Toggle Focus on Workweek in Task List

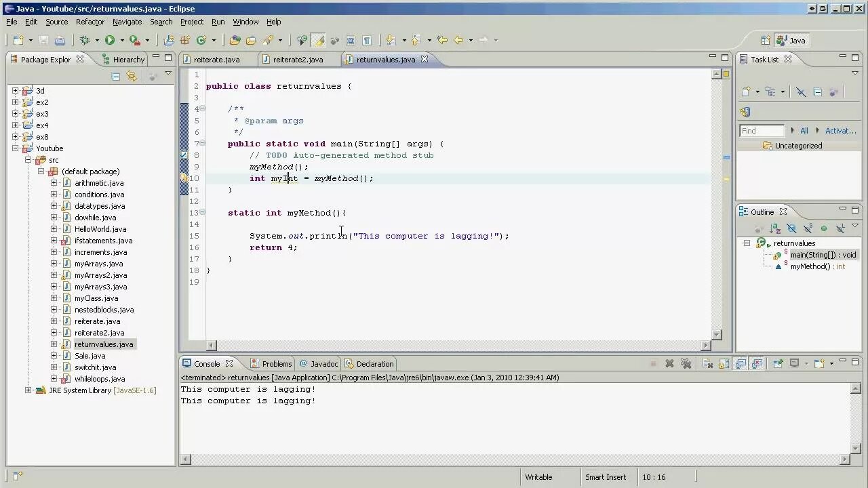[x=833, y=92]
